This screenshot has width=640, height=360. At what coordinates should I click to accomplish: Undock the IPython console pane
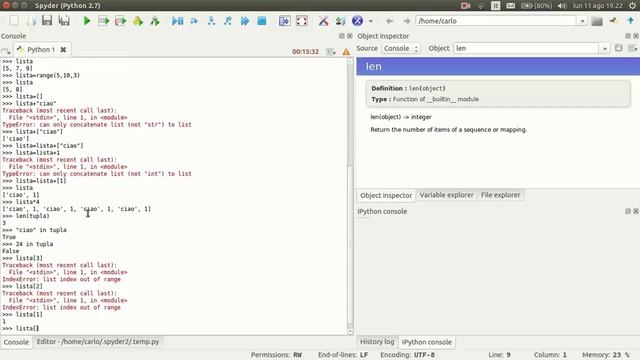(x=628, y=211)
